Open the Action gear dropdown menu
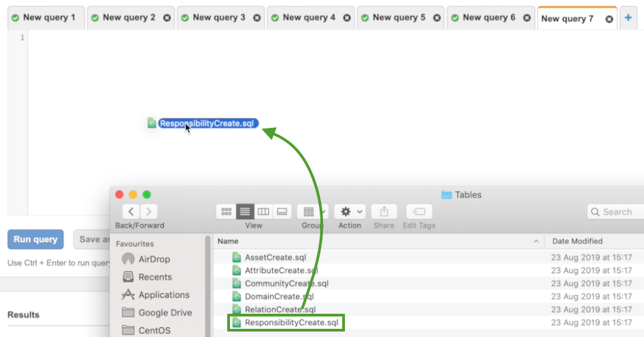 352,212
